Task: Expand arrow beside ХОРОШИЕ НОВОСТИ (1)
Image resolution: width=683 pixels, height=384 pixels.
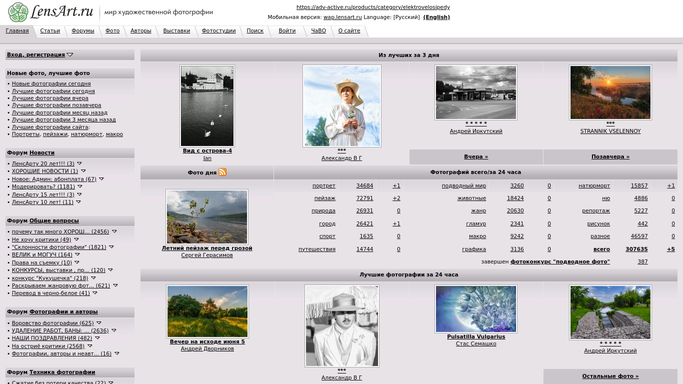Action: 83,171
